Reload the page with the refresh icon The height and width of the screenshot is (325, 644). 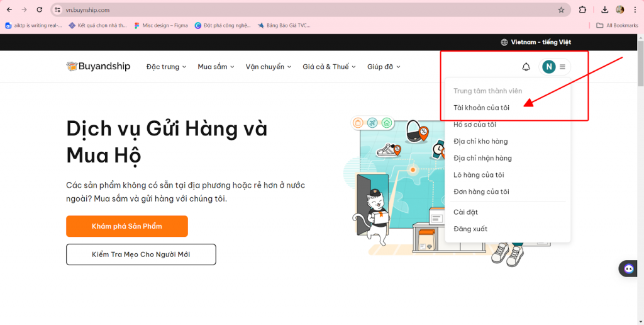tap(40, 10)
